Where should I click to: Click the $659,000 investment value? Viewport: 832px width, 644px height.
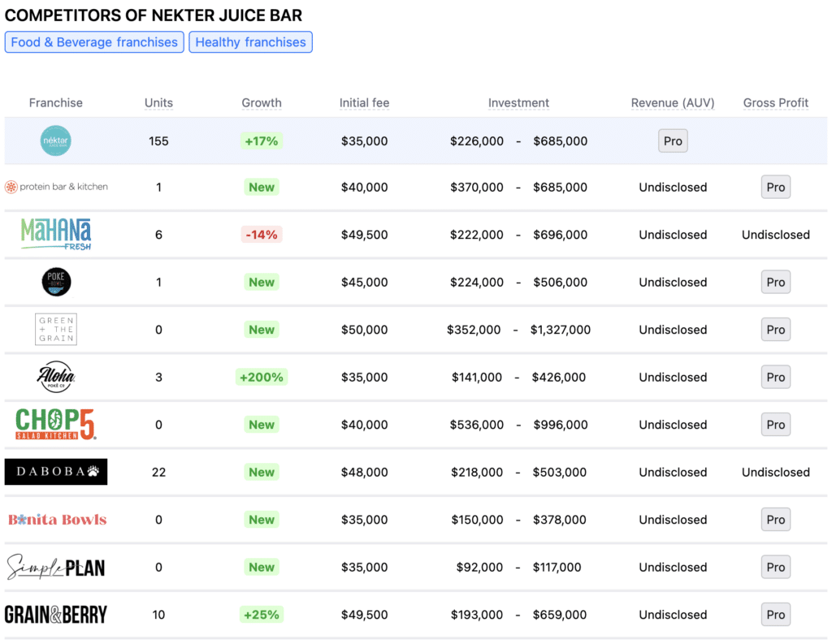click(x=560, y=614)
